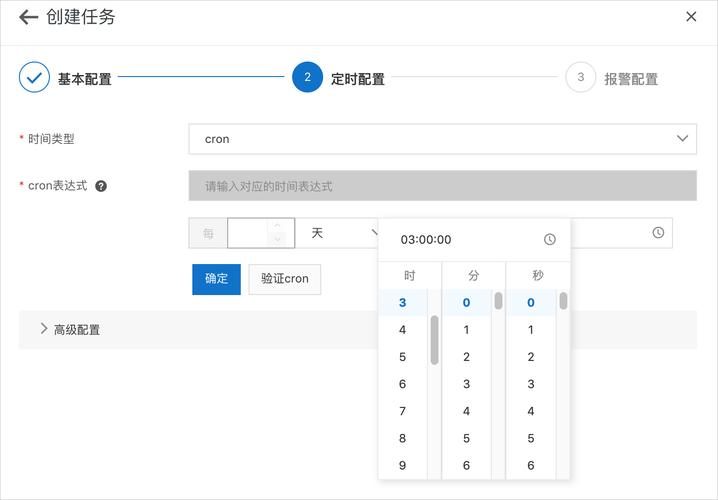
Task: Increase the interval number with the up stepper
Action: tap(277, 226)
